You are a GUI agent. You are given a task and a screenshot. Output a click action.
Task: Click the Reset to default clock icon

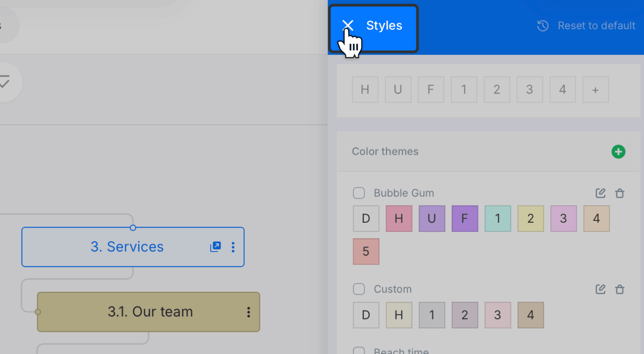pyautogui.click(x=543, y=26)
